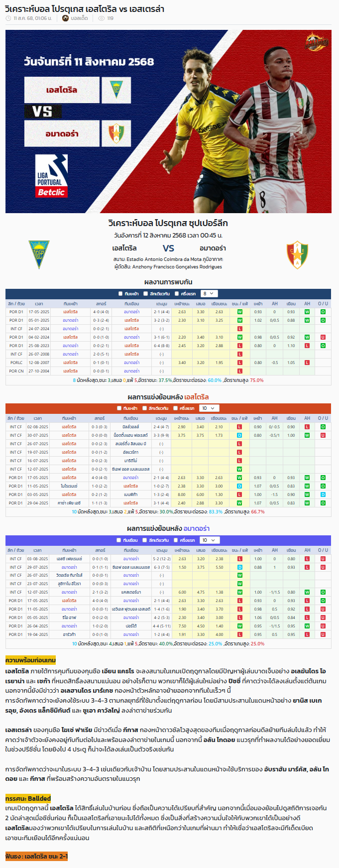339x868 pixels.
Task: Click the article title วิเคราะห์บอล โปรตุเกส at top
Action: [x=85, y=8]
